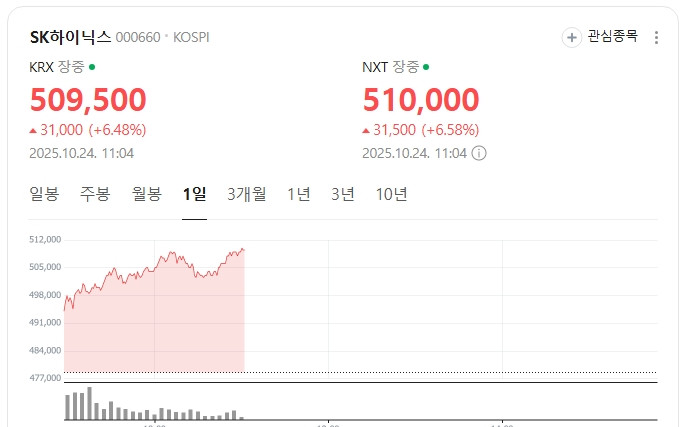Screen dimensions: 686x427
Task: Click the tallest volume bar in chart
Action: 89,403
